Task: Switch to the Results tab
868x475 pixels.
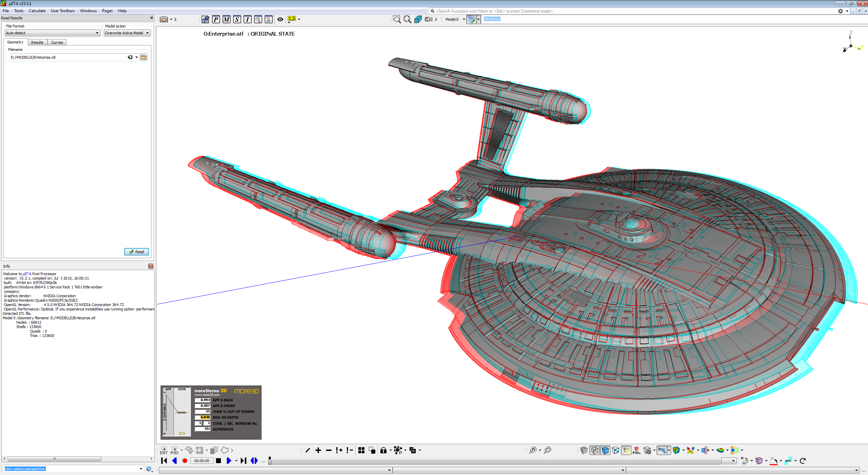Action: click(37, 42)
